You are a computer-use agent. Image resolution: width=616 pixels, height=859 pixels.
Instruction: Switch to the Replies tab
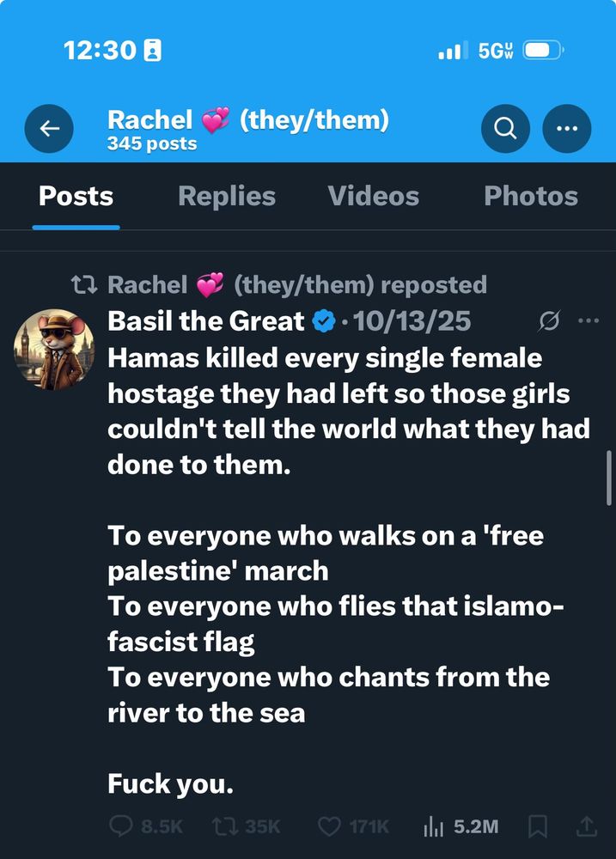[227, 196]
